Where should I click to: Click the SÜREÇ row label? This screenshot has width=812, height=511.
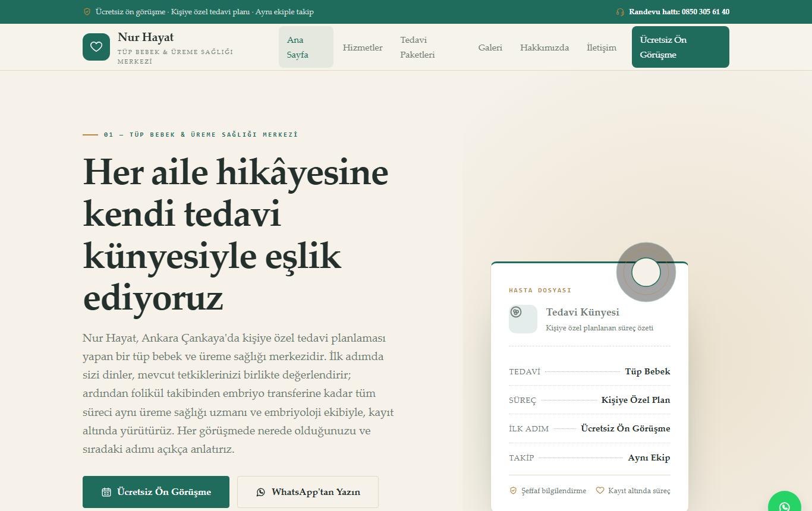click(523, 400)
